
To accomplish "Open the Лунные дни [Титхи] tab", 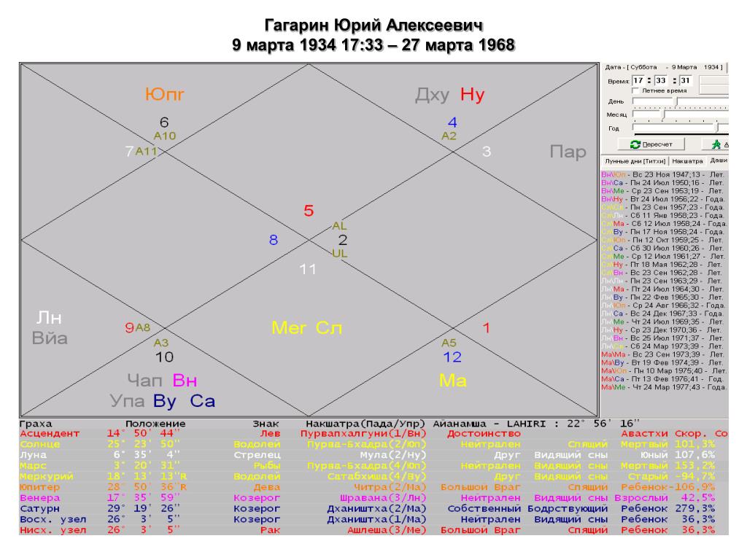I will pyautogui.click(x=635, y=161).
